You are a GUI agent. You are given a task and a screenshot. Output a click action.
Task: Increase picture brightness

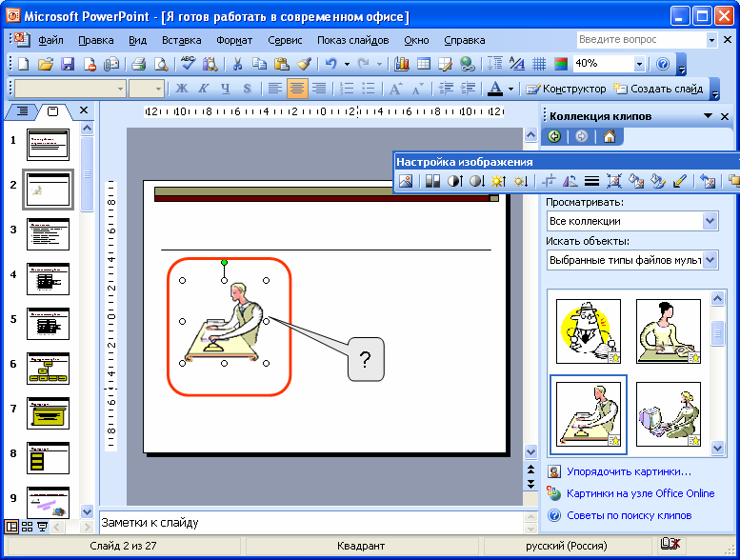pyautogui.click(x=498, y=181)
